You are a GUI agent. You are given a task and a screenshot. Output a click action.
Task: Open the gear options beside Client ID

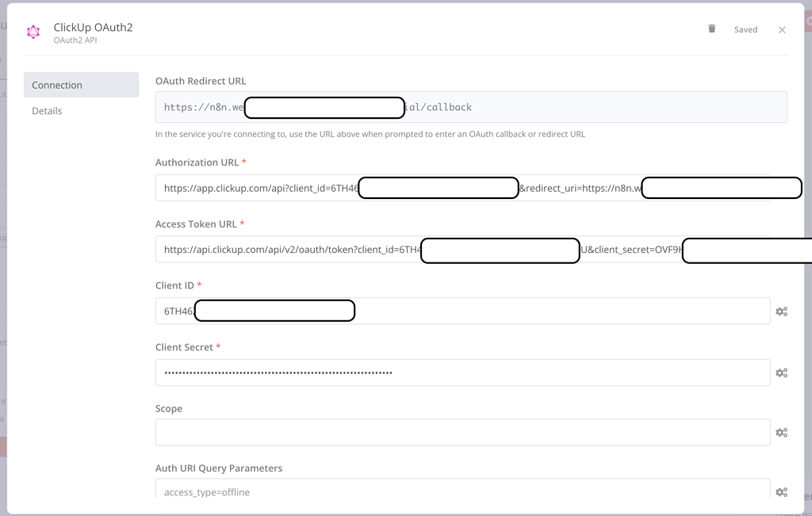click(x=781, y=311)
